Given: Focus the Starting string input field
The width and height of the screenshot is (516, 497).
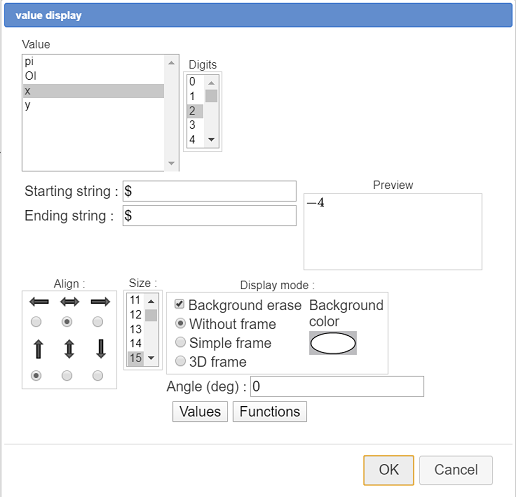Looking at the screenshot, I should (x=210, y=191).
